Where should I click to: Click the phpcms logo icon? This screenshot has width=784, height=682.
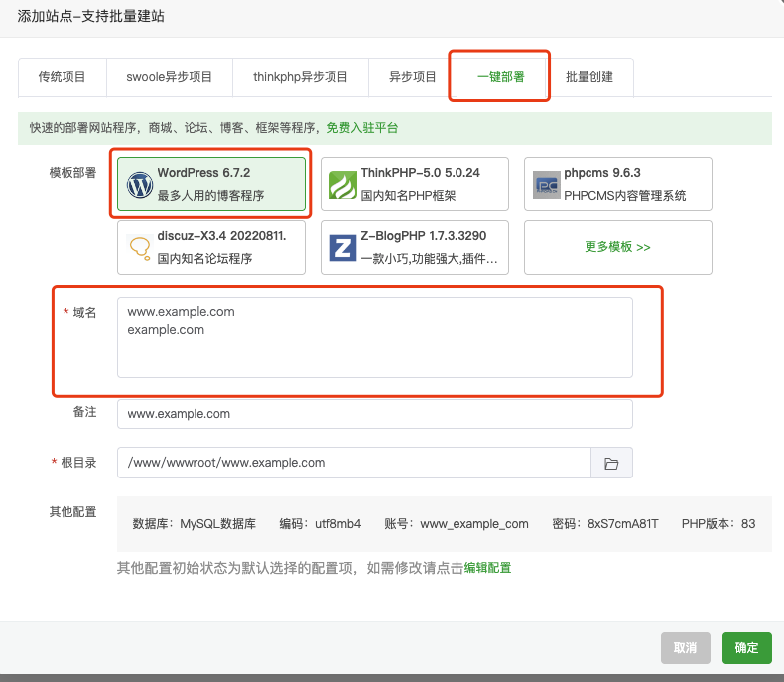547,185
